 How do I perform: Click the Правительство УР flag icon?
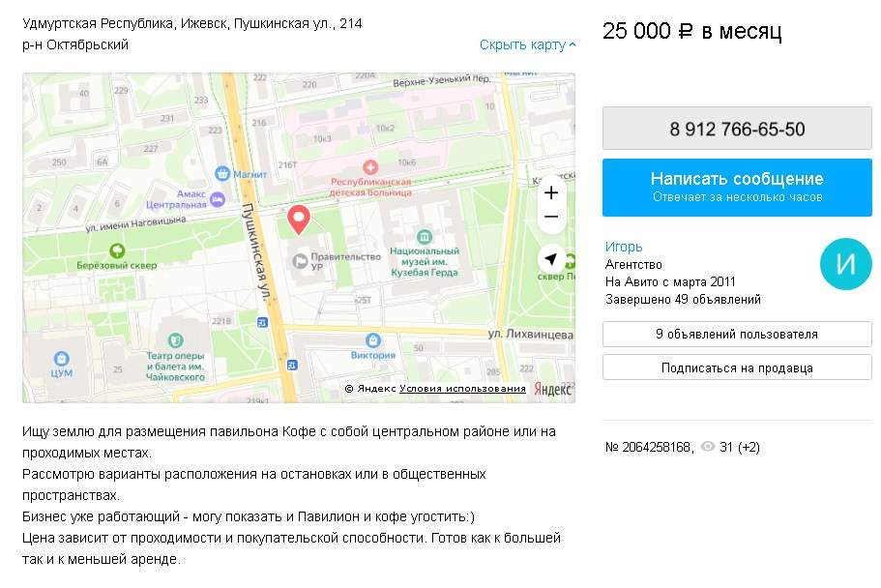[300, 261]
